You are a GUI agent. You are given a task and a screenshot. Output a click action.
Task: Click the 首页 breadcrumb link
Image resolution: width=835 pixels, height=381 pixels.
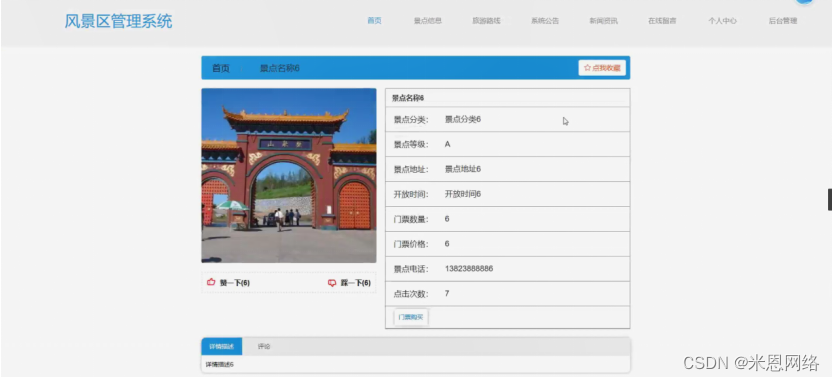point(221,68)
